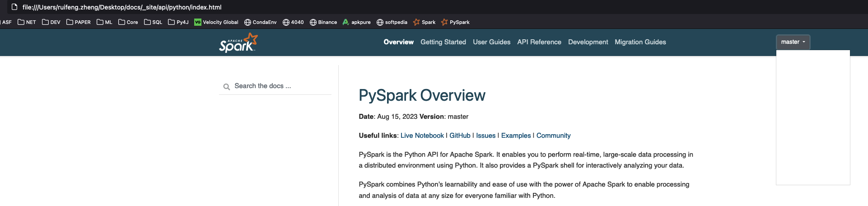Click the Date: Aug 15, 2023 text

coord(388,117)
